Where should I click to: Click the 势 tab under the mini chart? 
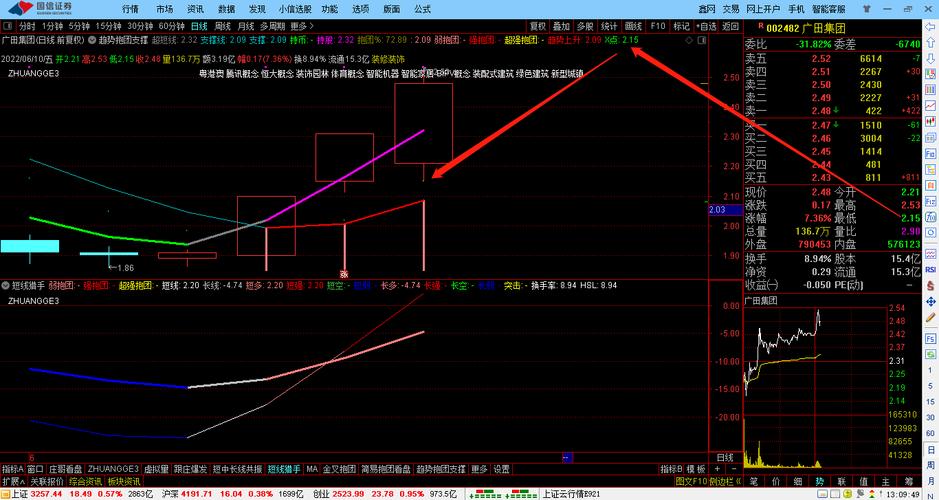pos(819,481)
